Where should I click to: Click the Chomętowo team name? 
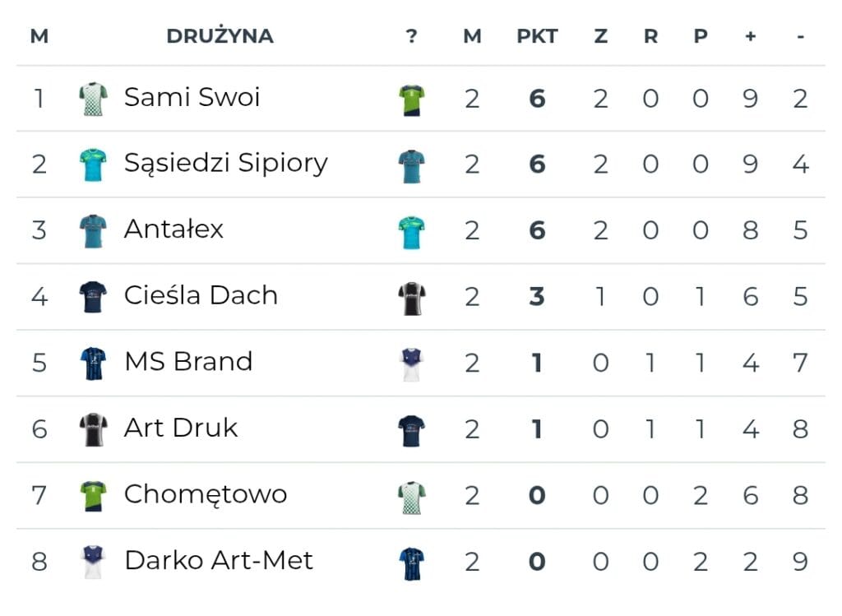click(x=205, y=494)
